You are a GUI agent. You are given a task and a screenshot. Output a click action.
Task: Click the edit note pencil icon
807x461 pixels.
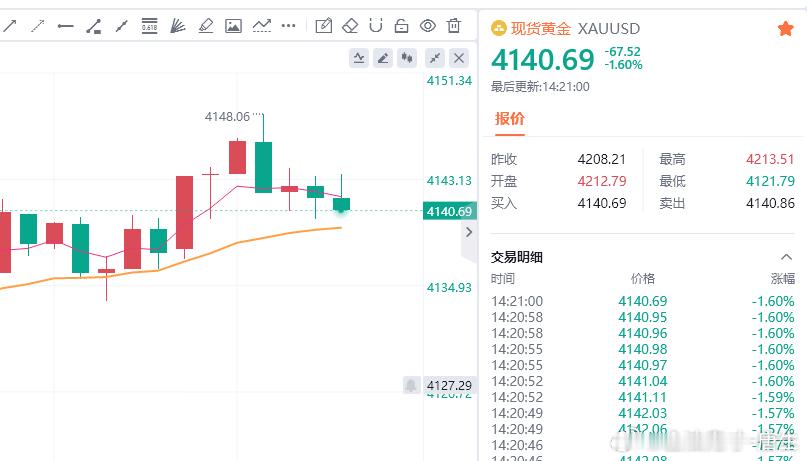324,25
